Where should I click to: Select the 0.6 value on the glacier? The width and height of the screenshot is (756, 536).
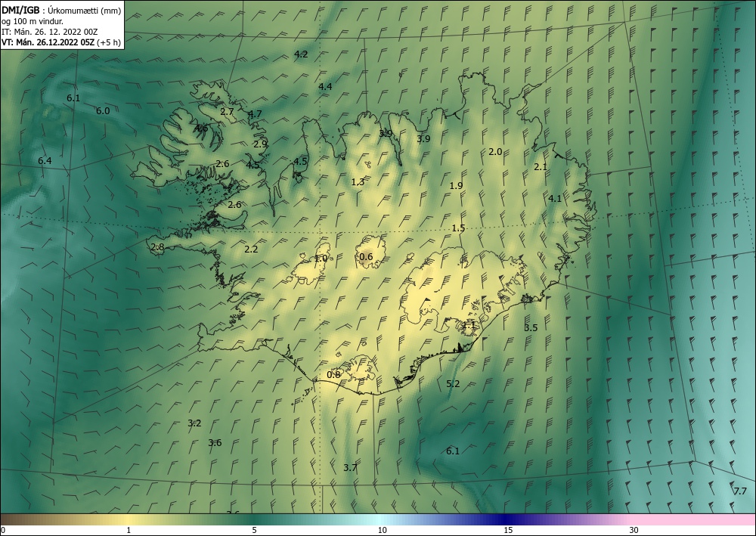(366, 257)
